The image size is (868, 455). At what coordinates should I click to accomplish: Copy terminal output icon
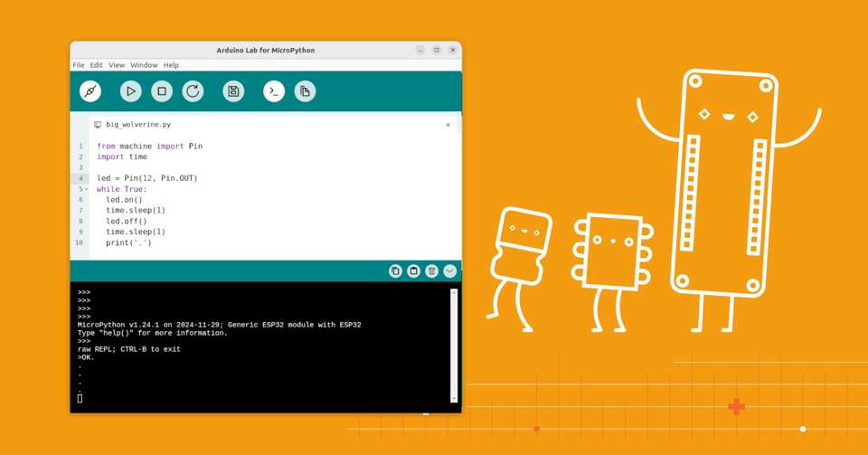[395, 270]
